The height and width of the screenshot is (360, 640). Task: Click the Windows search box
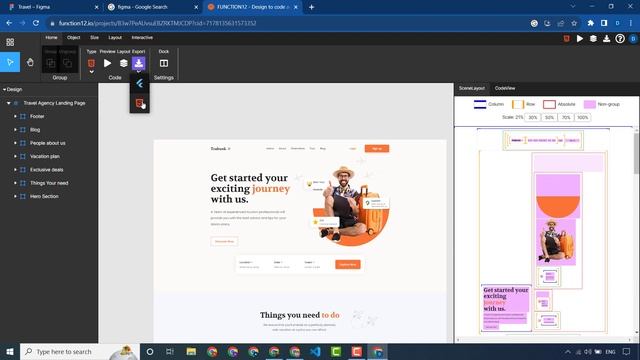pos(80,351)
